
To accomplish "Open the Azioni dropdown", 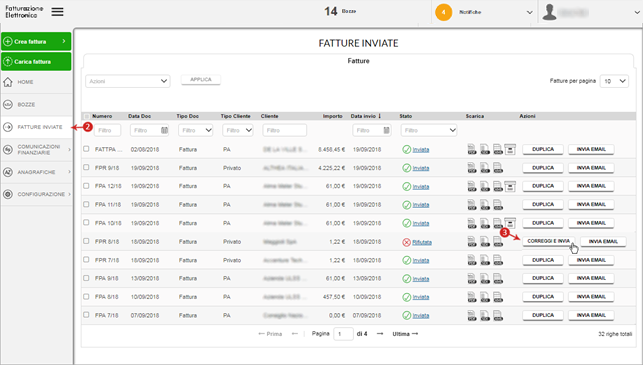I will coord(128,81).
